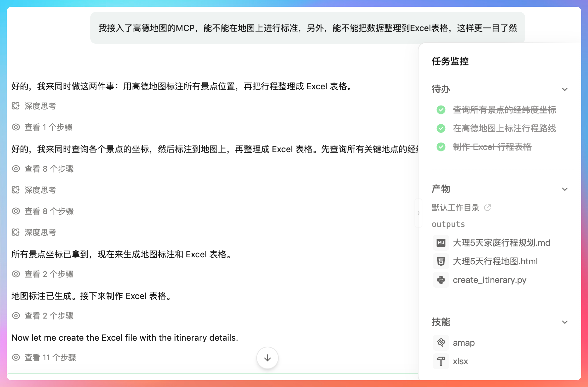Open the last 深度思考 section

click(x=40, y=232)
